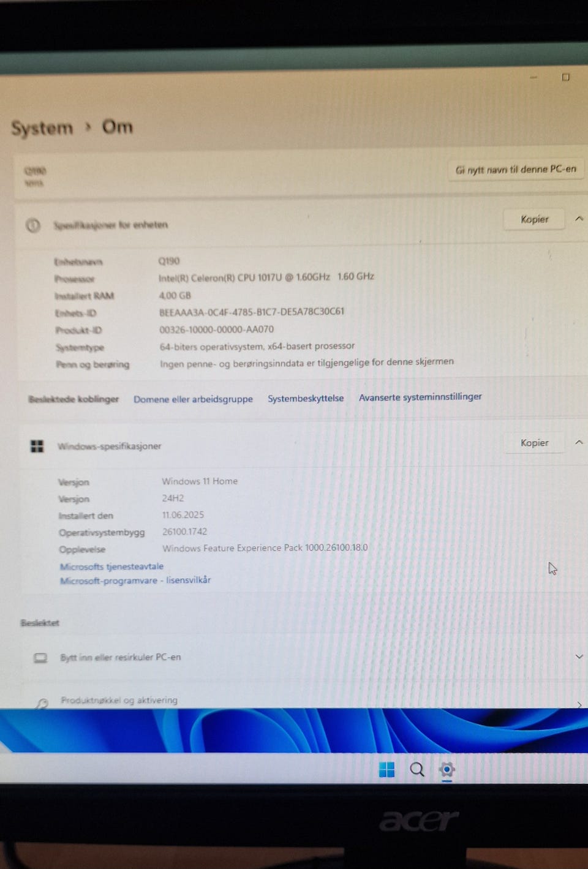This screenshot has height=869, width=588.
Task: Click the Om breadcrumb title
Action: [x=117, y=127]
